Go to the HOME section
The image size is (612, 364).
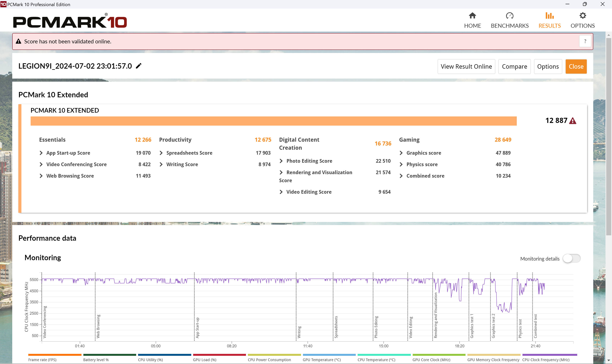[x=472, y=21]
